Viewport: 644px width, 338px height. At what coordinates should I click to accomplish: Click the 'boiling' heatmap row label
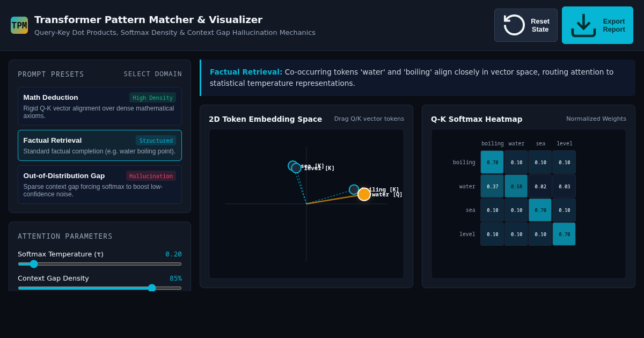click(x=464, y=163)
